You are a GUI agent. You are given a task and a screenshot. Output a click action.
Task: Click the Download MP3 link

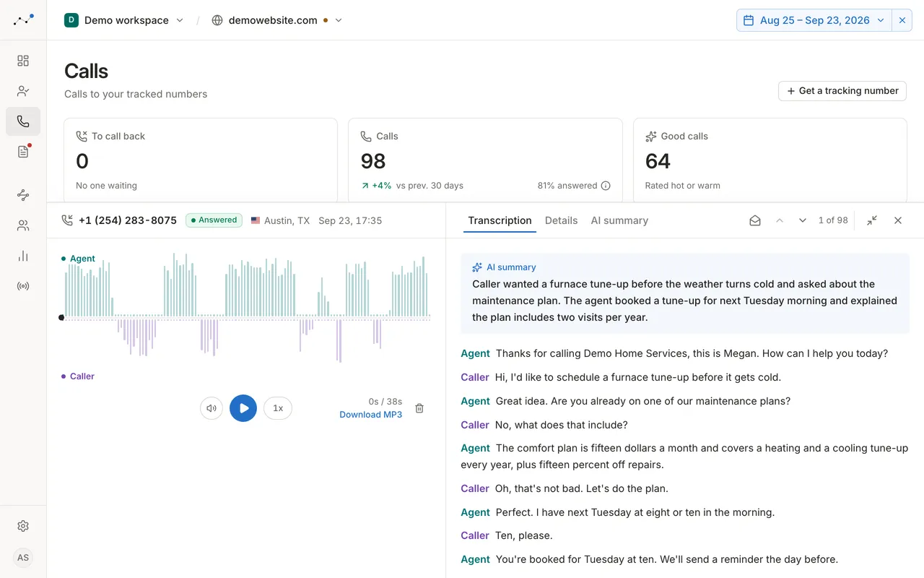click(370, 415)
